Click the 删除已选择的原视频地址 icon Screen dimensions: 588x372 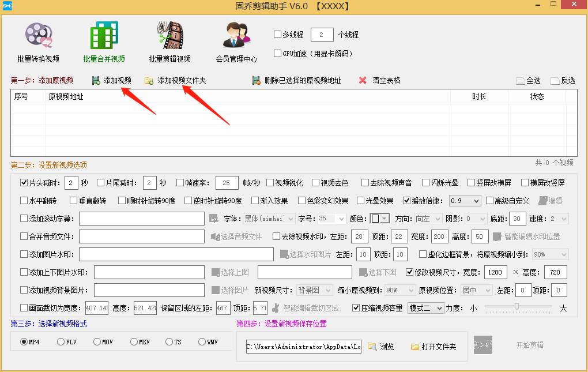click(256, 80)
